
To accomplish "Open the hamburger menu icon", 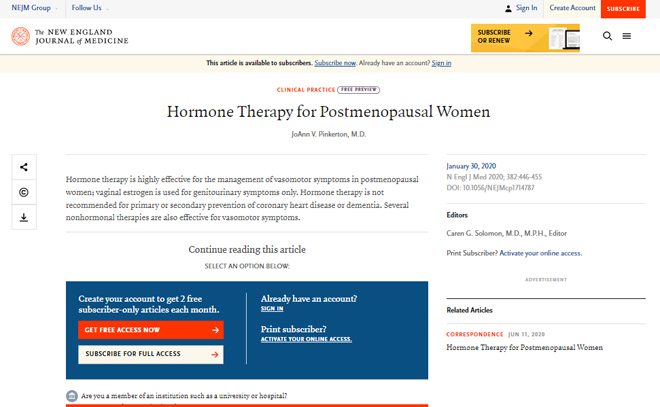I will 627,36.
